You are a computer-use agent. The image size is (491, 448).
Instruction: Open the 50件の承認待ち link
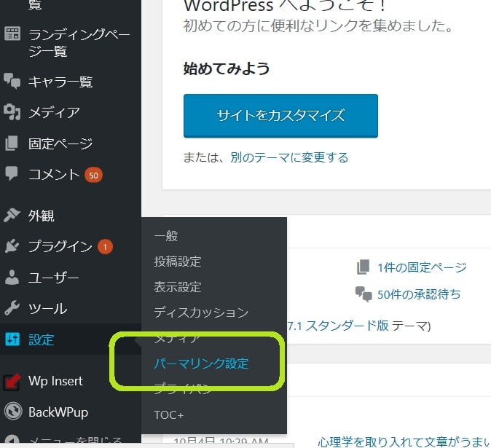(x=419, y=294)
